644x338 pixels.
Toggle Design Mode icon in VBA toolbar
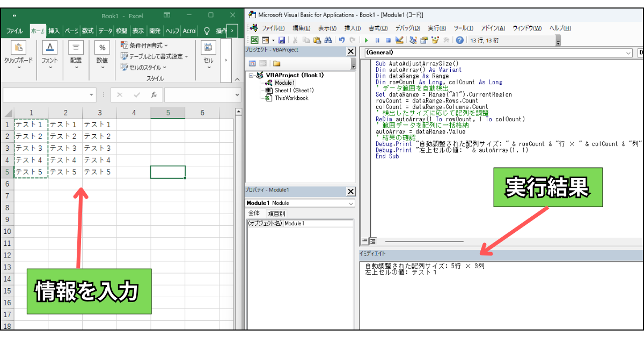pyautogui.click(x=399, y=40)
